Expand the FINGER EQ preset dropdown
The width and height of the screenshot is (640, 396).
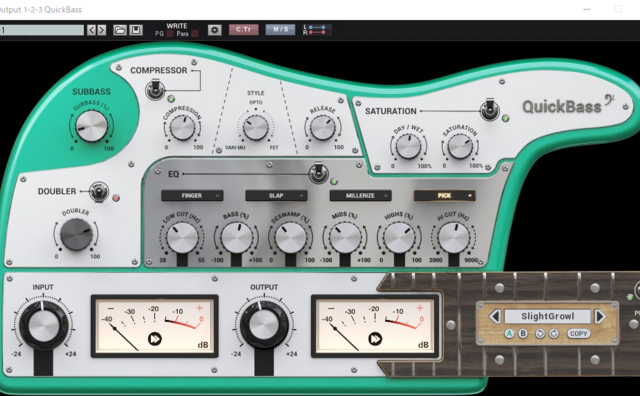coord(192,196)
